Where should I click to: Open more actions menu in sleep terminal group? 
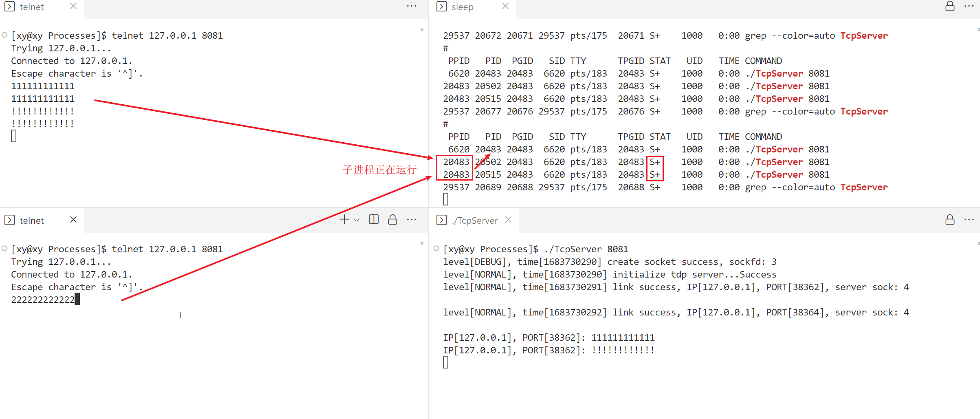[969, 7]
